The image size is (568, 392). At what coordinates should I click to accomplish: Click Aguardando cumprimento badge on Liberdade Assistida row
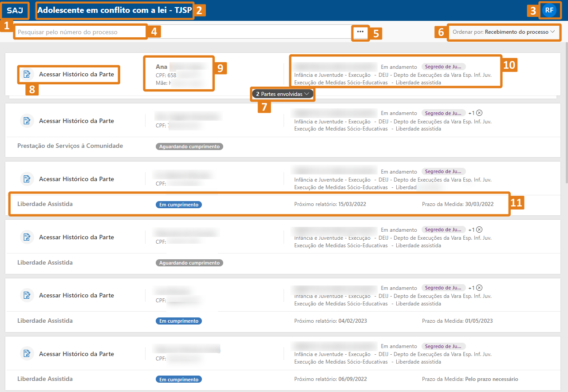(x=189, y=263)
